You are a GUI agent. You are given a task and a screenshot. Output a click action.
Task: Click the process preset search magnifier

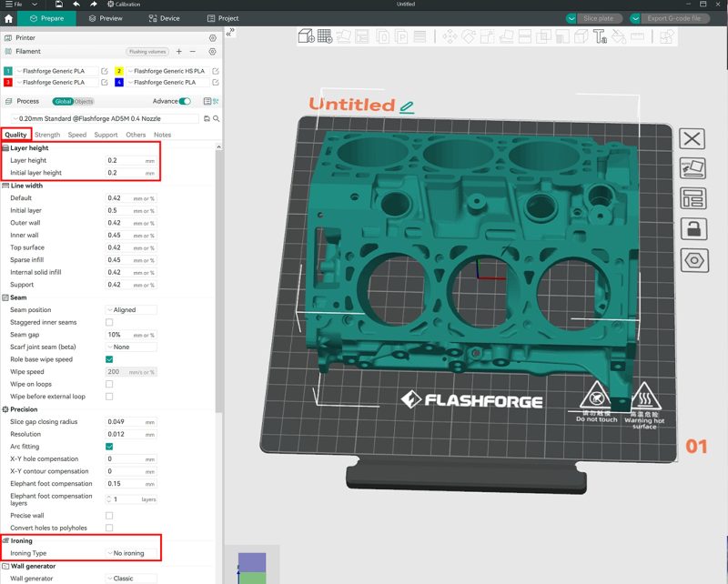tap(217, 119)
